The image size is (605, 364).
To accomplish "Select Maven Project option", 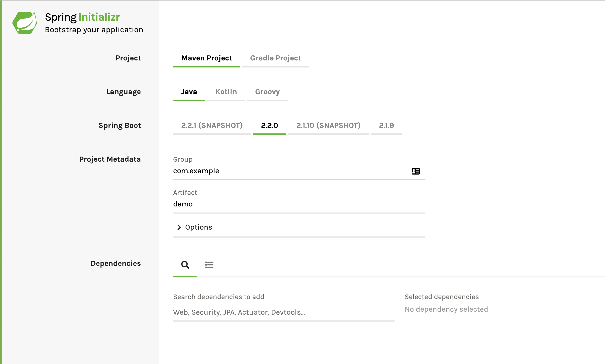I will [x=206, y=58].
